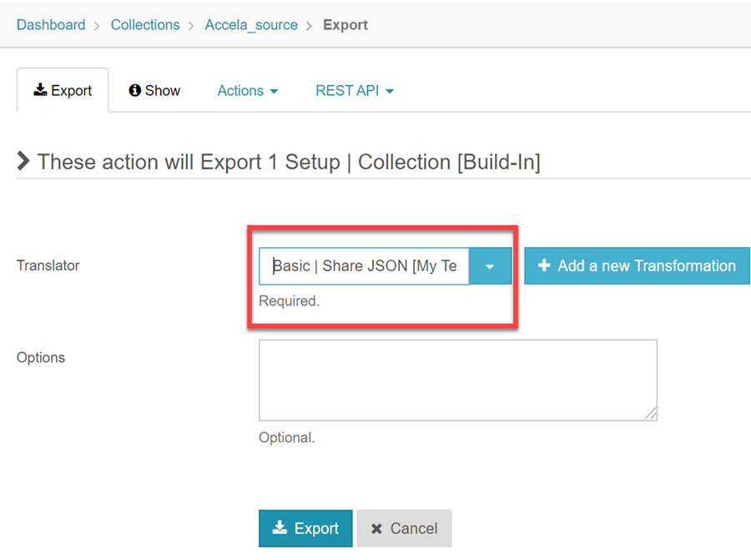Screen dimensions: 751x560
Task: Switch to the Show tab
Action: click(x=154, y=90)
